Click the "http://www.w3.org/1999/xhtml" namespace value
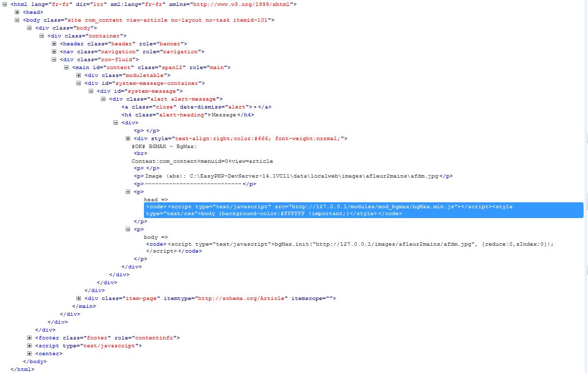The height and width of the screenshot is (373, 588). click(x=241, y=4)
